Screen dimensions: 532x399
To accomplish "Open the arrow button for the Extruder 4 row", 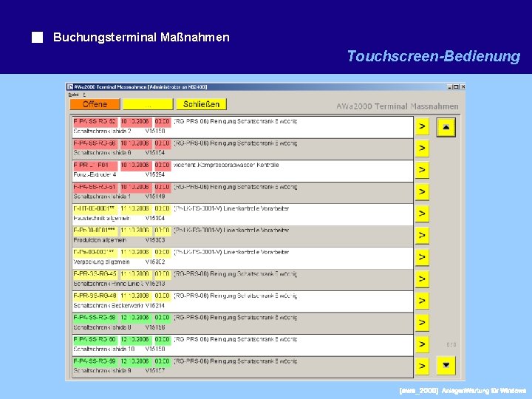I will [422, 170].
